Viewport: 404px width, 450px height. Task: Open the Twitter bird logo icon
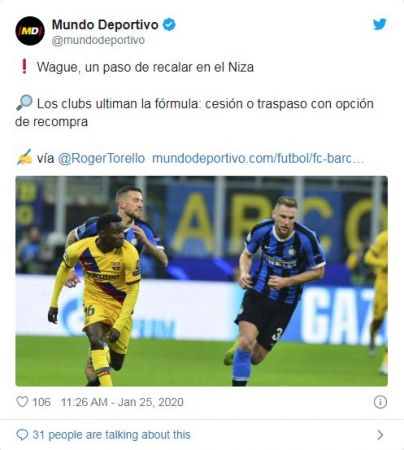pos(379,24)
